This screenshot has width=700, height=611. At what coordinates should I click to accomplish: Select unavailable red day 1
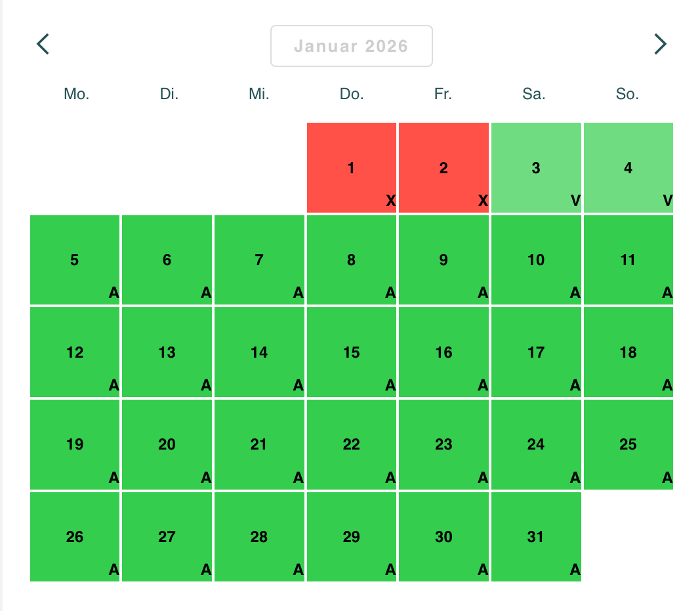[x=351, y=168]
